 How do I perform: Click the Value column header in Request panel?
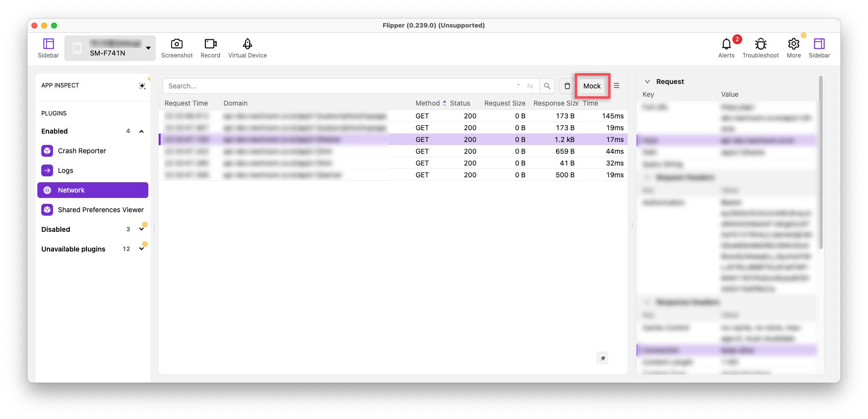click(x=729, y=94)
